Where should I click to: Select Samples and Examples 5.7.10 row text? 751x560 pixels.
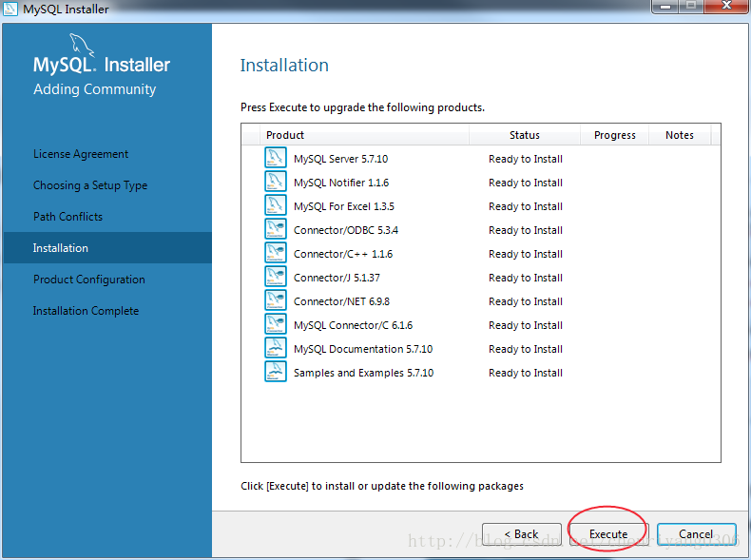click(363, 373)
